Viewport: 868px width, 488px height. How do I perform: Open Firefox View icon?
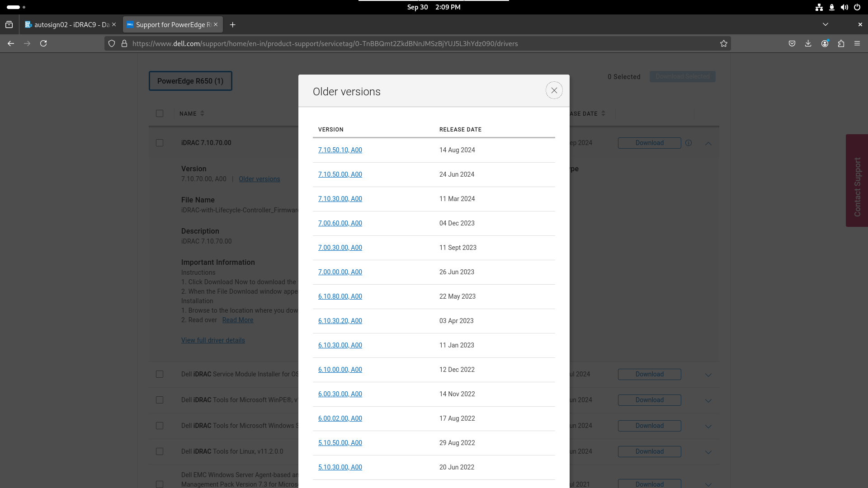(x=9, y=25)
